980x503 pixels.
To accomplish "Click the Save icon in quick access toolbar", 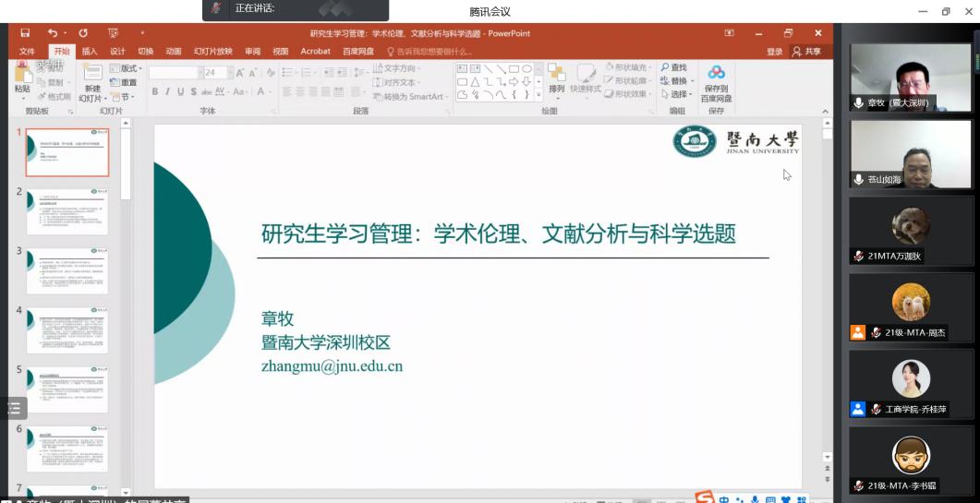I will click(x=25, y=33).
